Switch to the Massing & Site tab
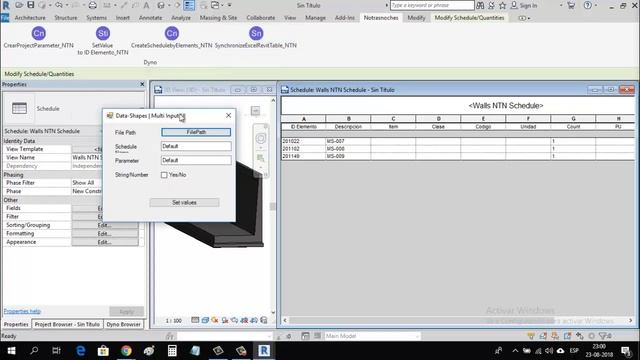 218,18
